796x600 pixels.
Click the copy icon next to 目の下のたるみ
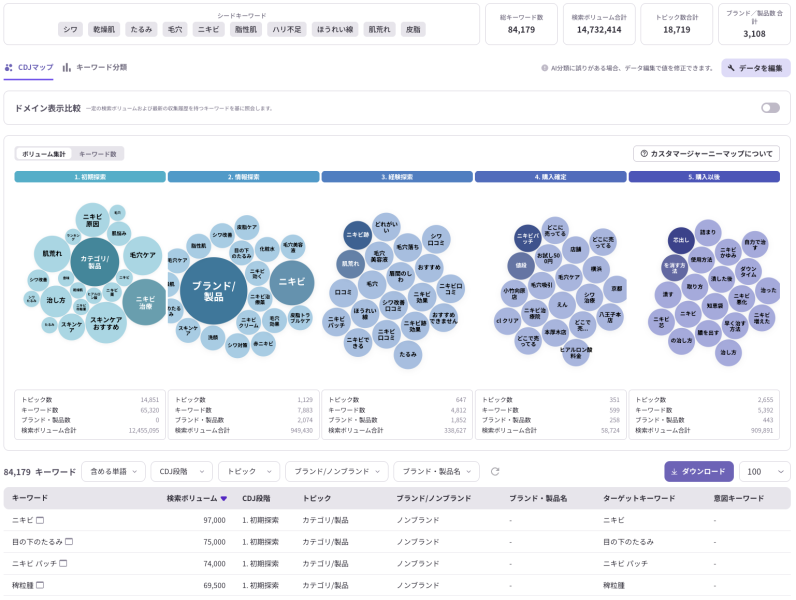pyautogui.click(x=69, y=541)
